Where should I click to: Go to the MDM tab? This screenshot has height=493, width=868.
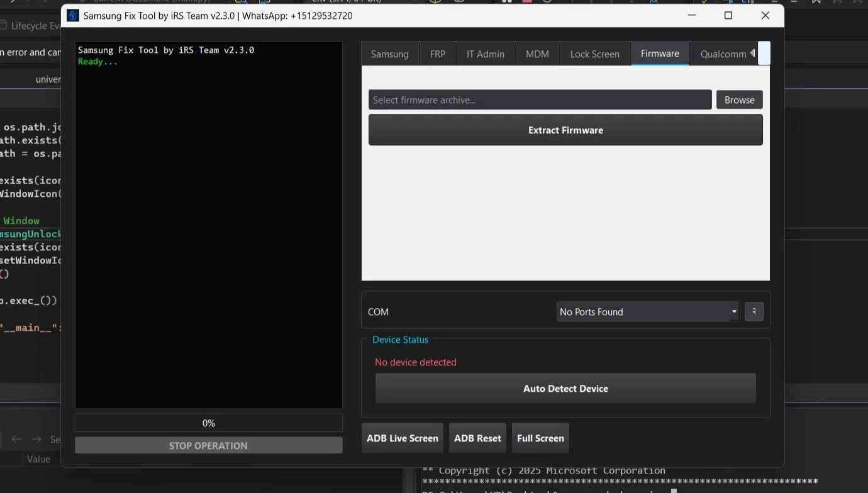(x=537, y=54)
